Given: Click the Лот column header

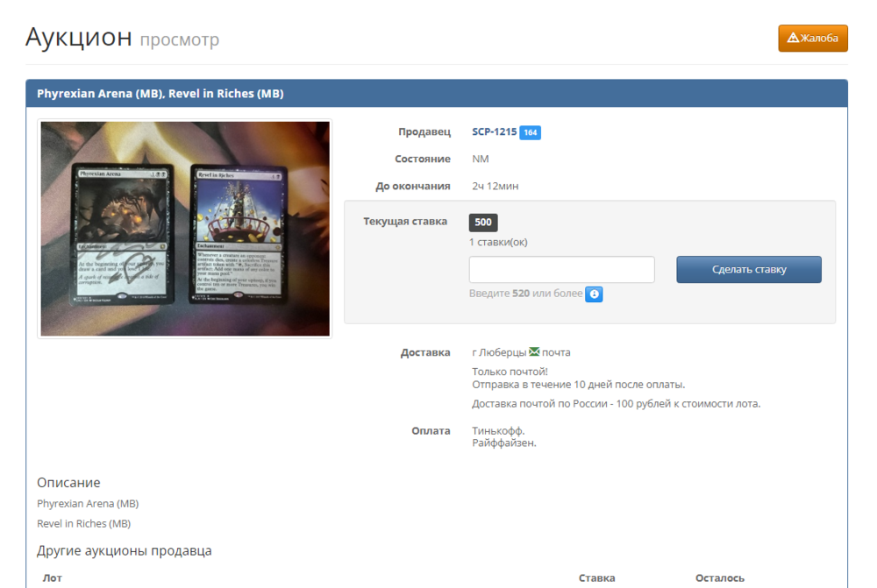Looking at the screenshot, I should point(53,578).
